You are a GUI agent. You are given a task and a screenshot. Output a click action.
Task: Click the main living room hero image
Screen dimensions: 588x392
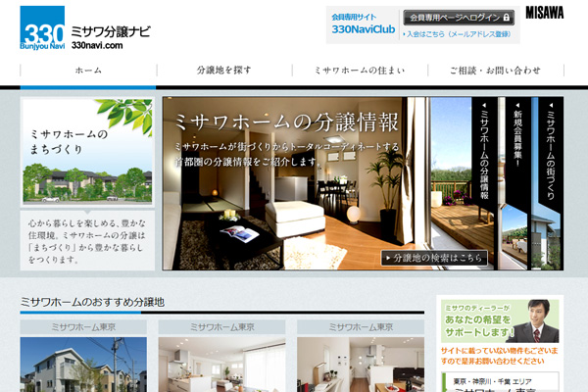pyautogui.click(x=296, y=183)
